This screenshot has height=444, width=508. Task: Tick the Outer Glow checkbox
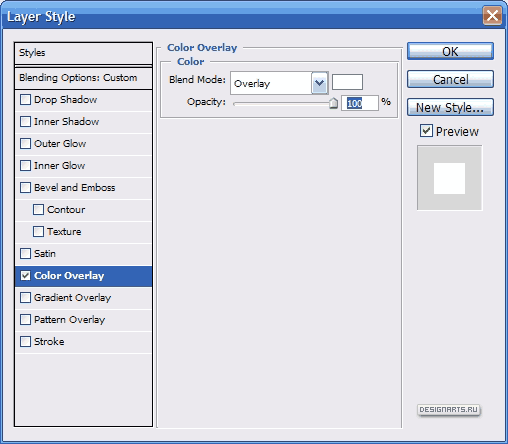(x=25, y=143)
